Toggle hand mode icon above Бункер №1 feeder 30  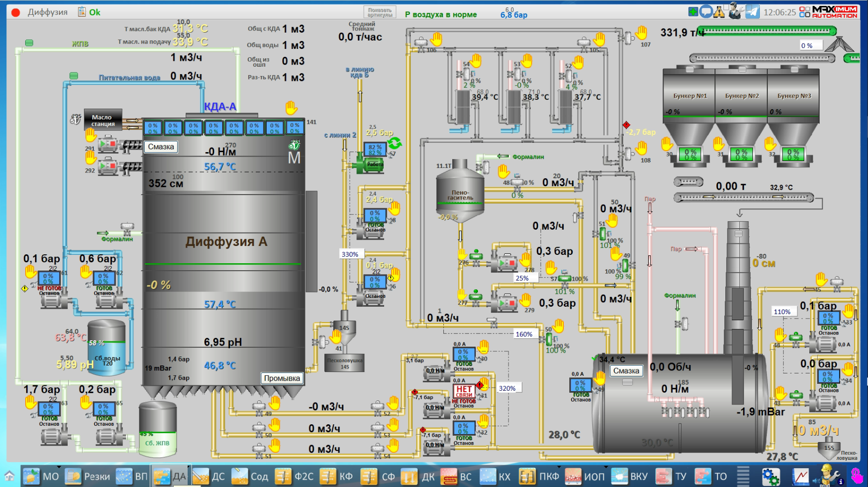point(667,144)
